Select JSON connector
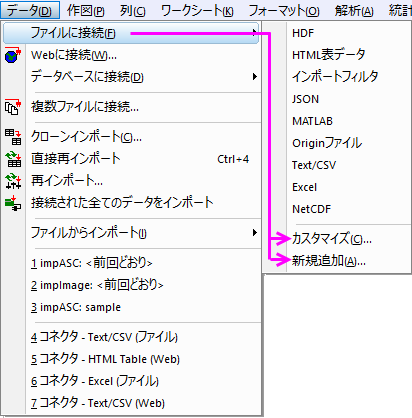Image resolution: width=412 pixels, height=418 pixels. (337, 99)
